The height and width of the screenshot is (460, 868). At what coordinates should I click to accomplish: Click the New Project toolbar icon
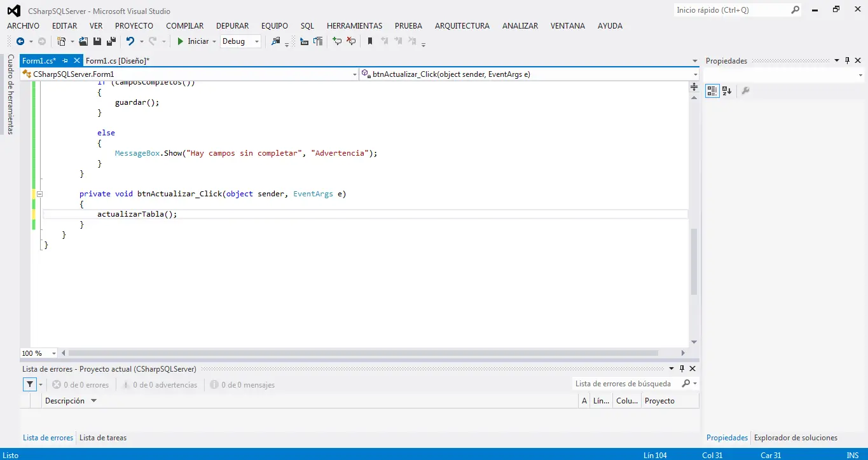coord(62,41)
